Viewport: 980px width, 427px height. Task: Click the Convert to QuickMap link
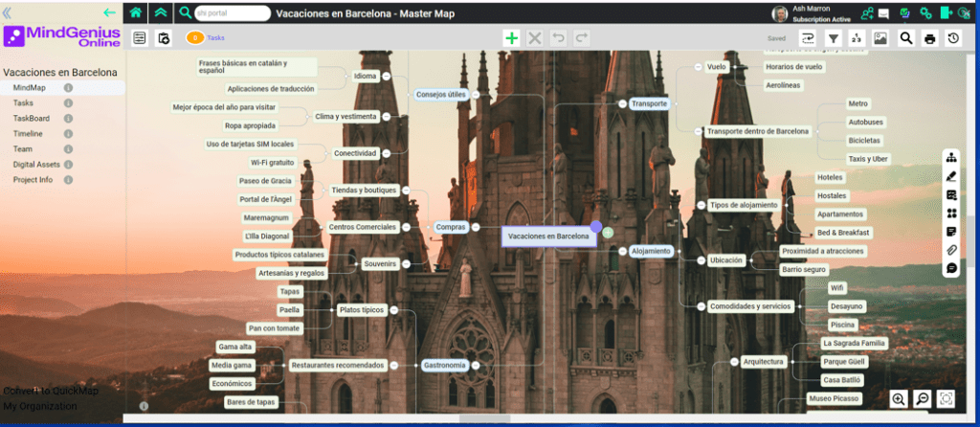tap(45, 391)
